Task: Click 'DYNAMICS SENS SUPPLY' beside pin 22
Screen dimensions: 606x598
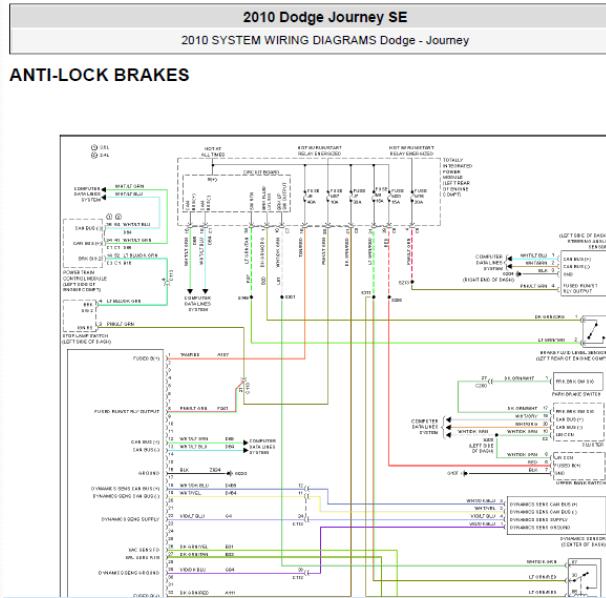Action: click(130, 519)
